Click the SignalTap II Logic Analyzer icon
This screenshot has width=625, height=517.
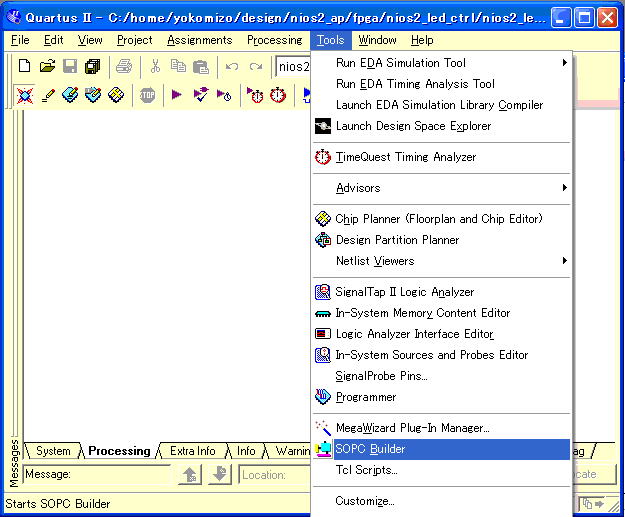[x=323, y=292]
